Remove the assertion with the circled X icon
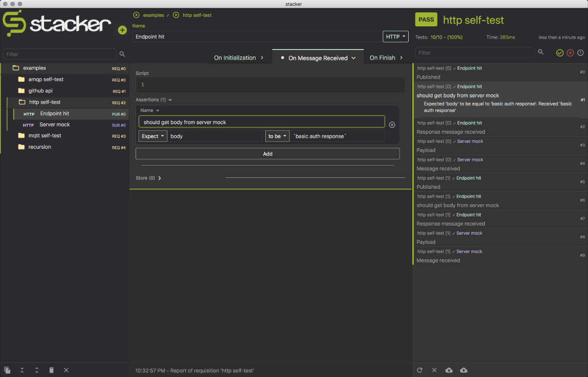Image resolution: width=588 pixels, height=377 pixels. click(392, 125)
